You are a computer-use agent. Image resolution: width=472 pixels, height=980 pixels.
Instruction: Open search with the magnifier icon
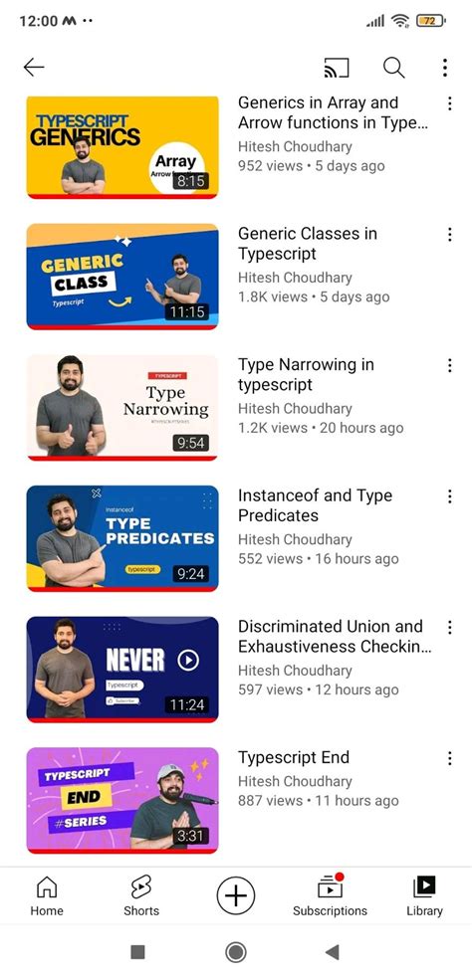pos(394,68)
